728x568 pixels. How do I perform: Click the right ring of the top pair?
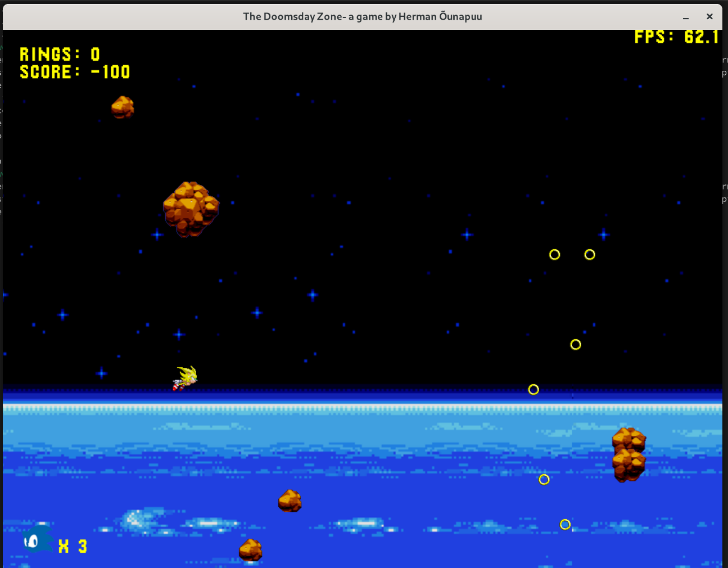590,255
